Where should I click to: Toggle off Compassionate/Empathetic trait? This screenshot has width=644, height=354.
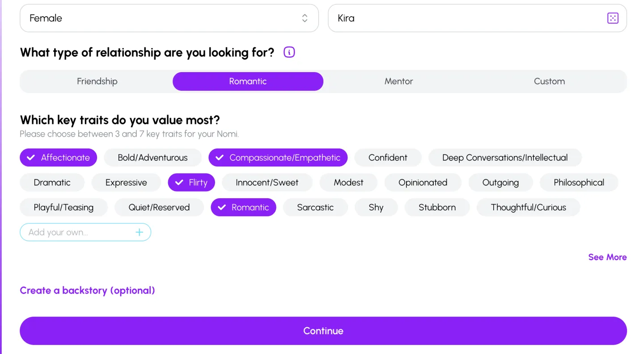point(278,158)
